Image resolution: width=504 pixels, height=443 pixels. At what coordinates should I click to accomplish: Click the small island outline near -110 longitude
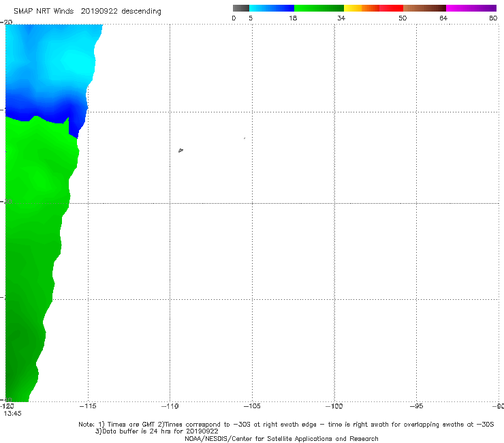[180, 150]
